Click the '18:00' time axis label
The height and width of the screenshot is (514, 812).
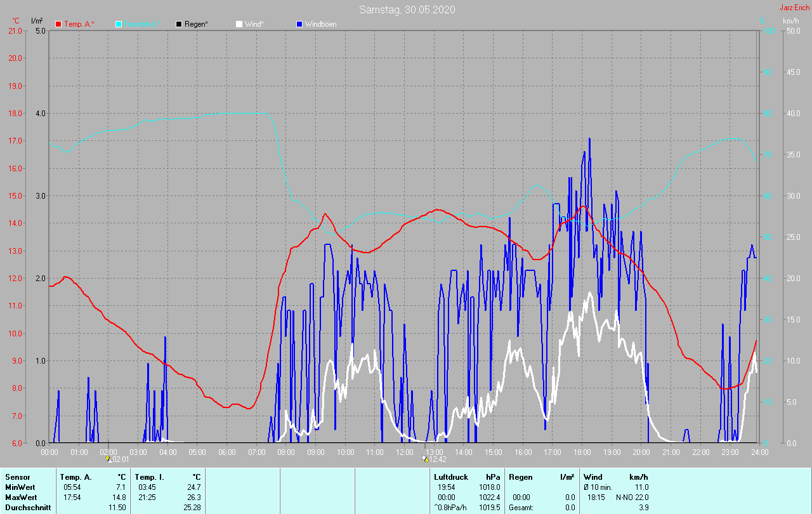coord(582,452)
